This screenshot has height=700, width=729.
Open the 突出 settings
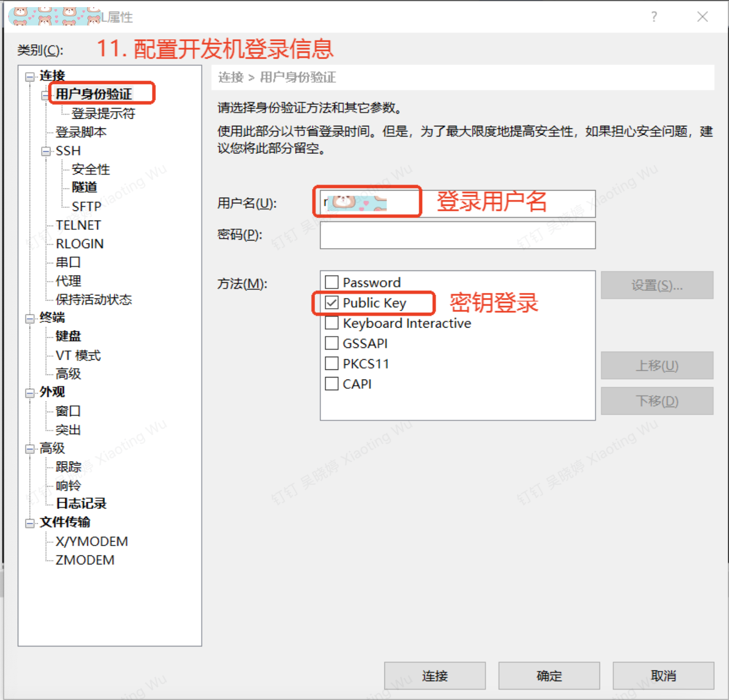68,430
